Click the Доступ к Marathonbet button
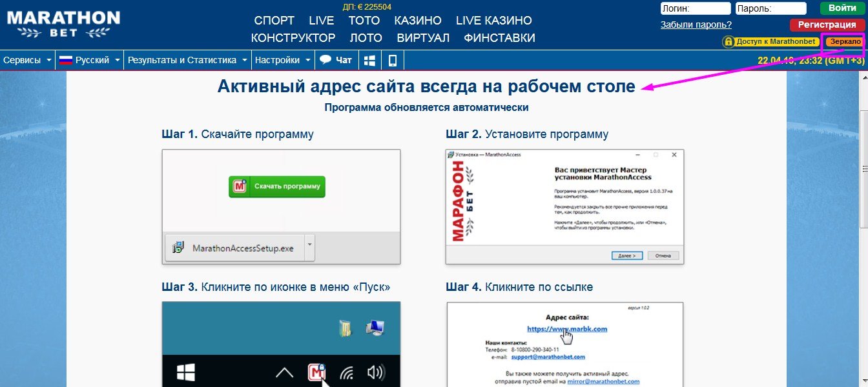The height and width of the screenshot is (387, 868). [x=770, y=41]
